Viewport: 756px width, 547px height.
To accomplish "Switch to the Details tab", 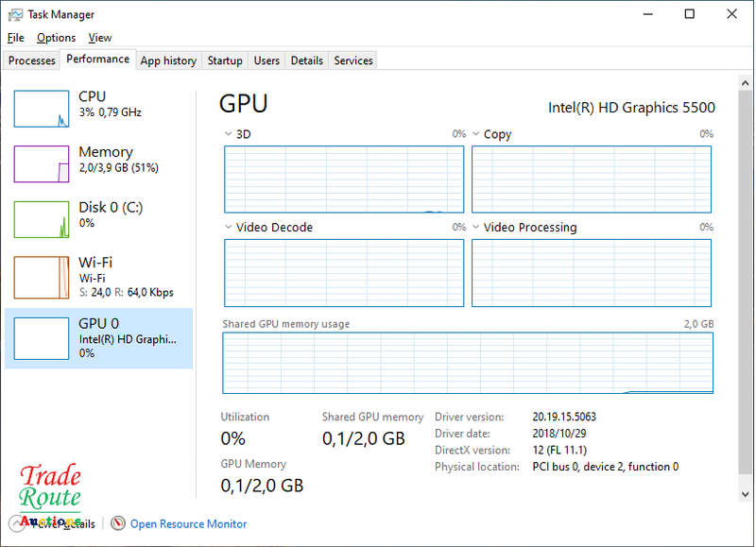I will 306,60.
